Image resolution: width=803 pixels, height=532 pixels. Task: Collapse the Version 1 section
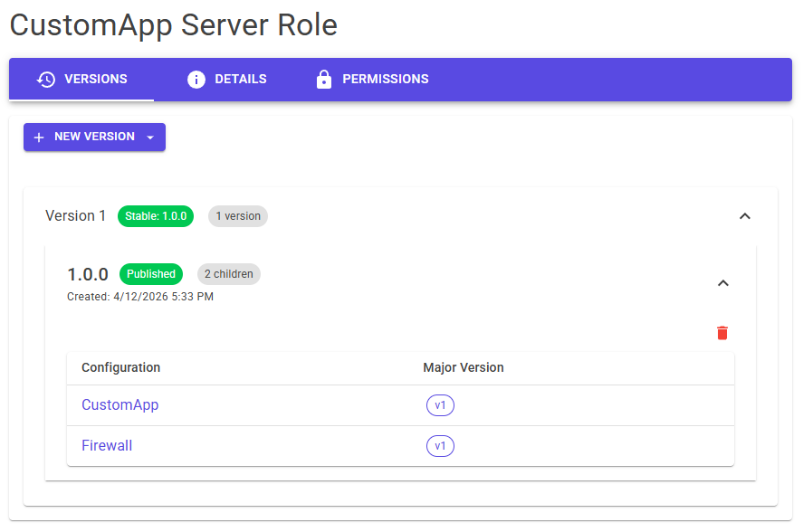[x=745, y=216]
